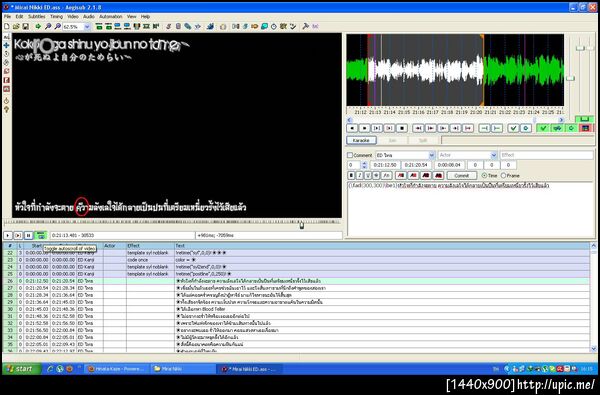Go to the audio selection

coord(526,128)
